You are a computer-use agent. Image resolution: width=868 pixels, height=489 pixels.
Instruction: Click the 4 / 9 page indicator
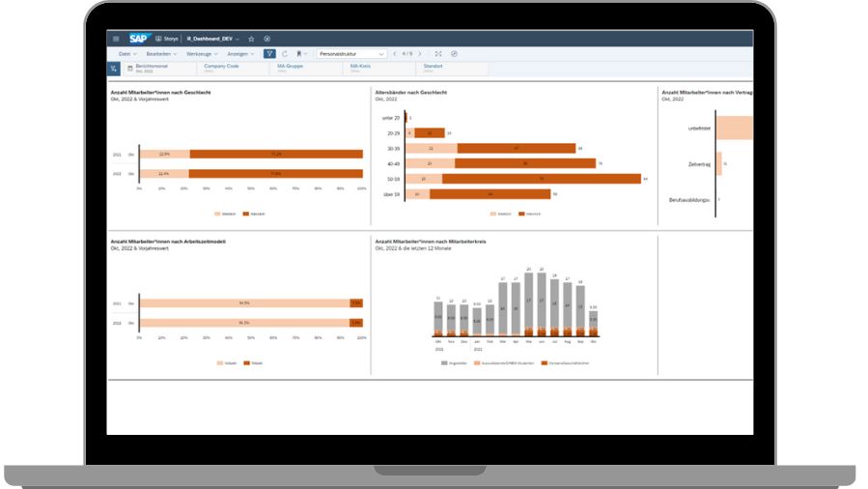(x=406, y=54)
